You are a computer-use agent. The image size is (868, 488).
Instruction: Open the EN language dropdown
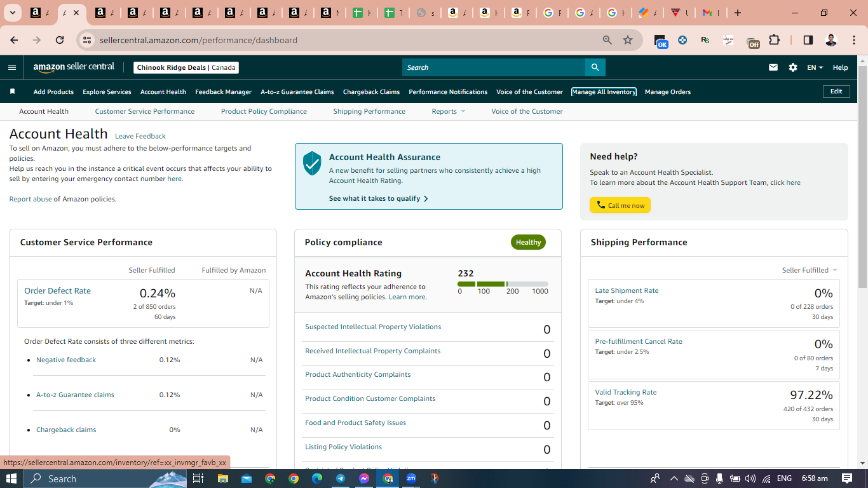tap(815, 67)
